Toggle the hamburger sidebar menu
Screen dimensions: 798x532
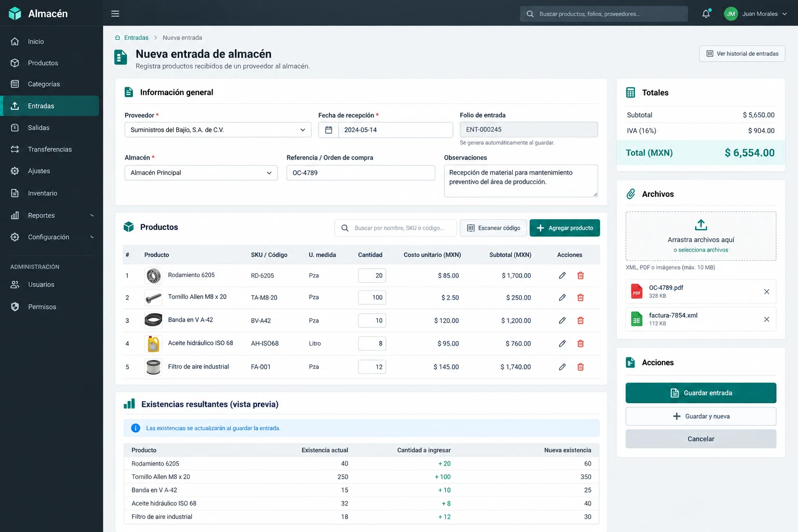click(x=115, y=14)
